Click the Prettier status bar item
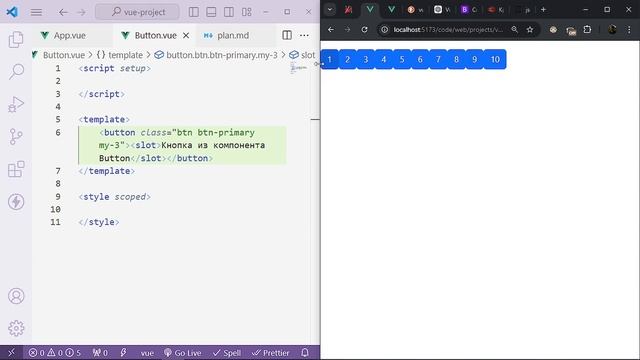The image size is (640, 360). (271, 353)
